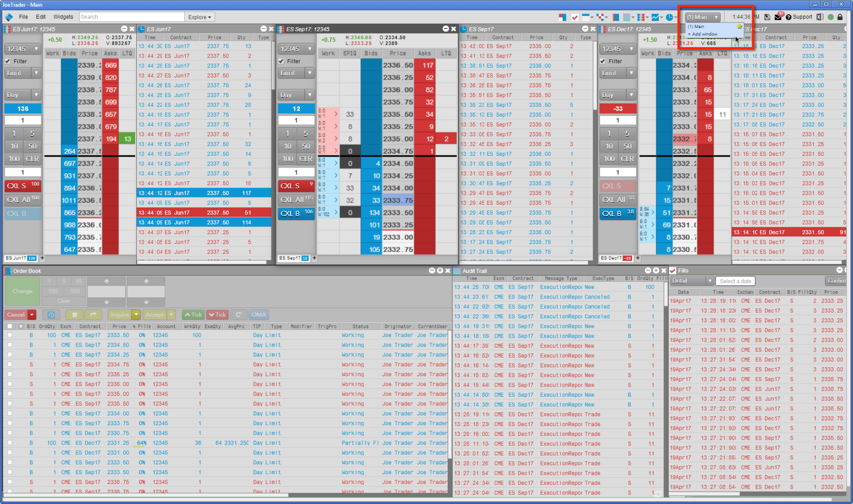Toggle the Filter checkbox in ES Sep17 ladder
Viewport: 853px width, 504px height.
tap(281, 61)
